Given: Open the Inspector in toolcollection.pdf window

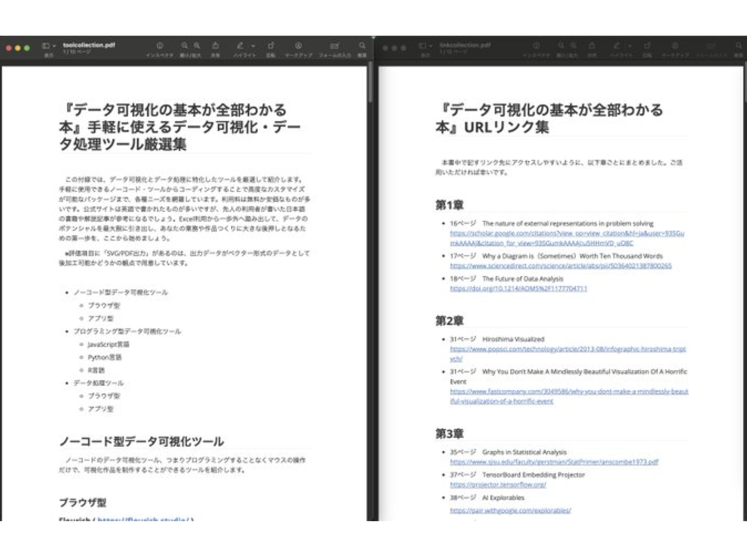Looking at the screenshot, I should point(160,46).
